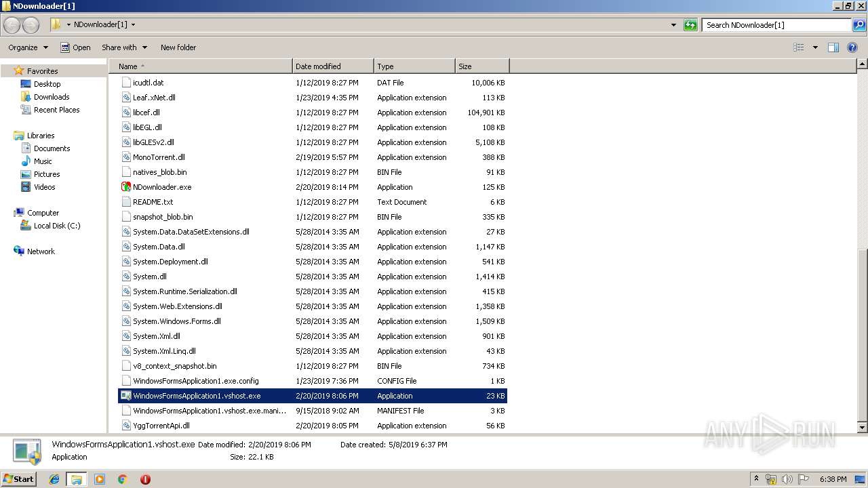Select the libcef.dll file icon
Viewport: 868px width, 488px height.
coord(126,113)
